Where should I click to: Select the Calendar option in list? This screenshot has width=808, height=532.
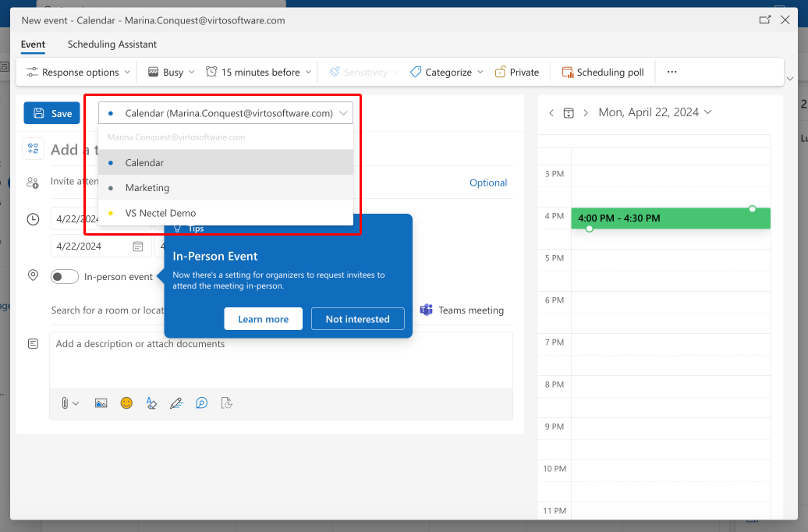(x=225, y=162)
